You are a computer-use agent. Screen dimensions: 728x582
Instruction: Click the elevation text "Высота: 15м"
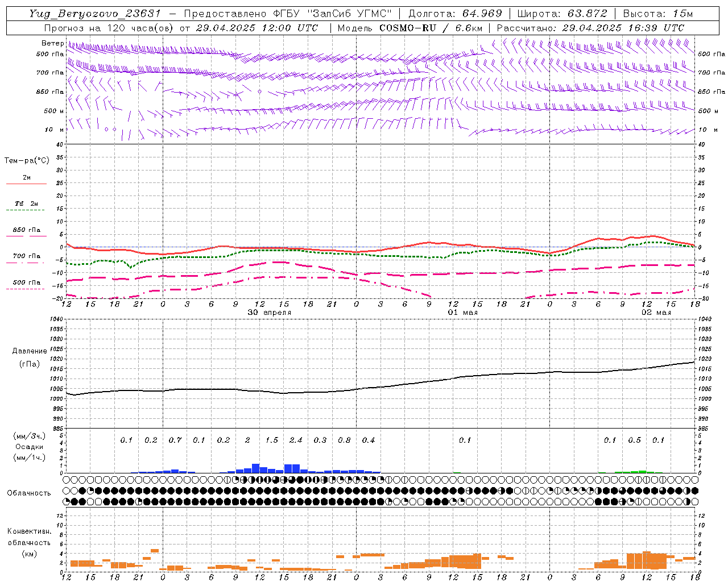point(658,14)
